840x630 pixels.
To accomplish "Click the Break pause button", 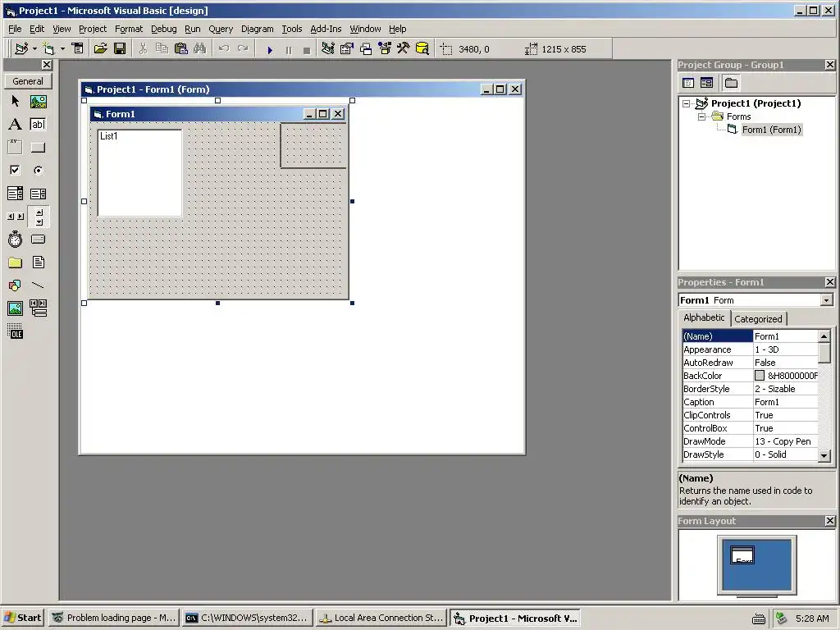I will [x=289, y=50].
